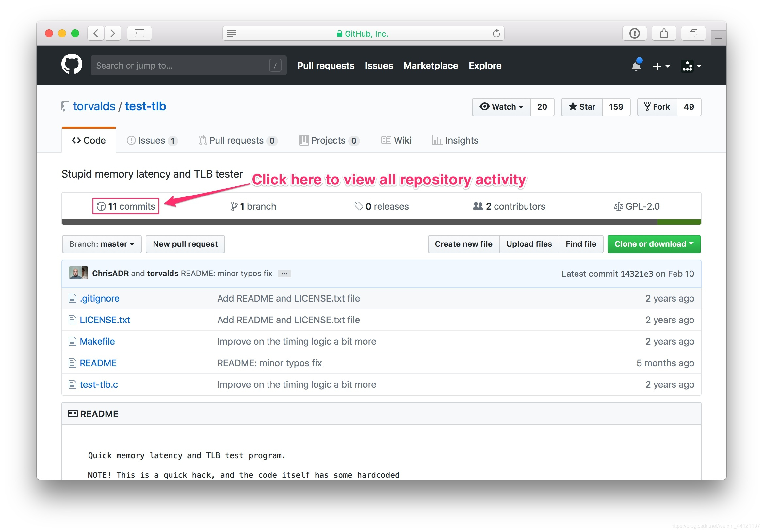Reload the page in Safari
763x532 pixels.
[496, 33]
